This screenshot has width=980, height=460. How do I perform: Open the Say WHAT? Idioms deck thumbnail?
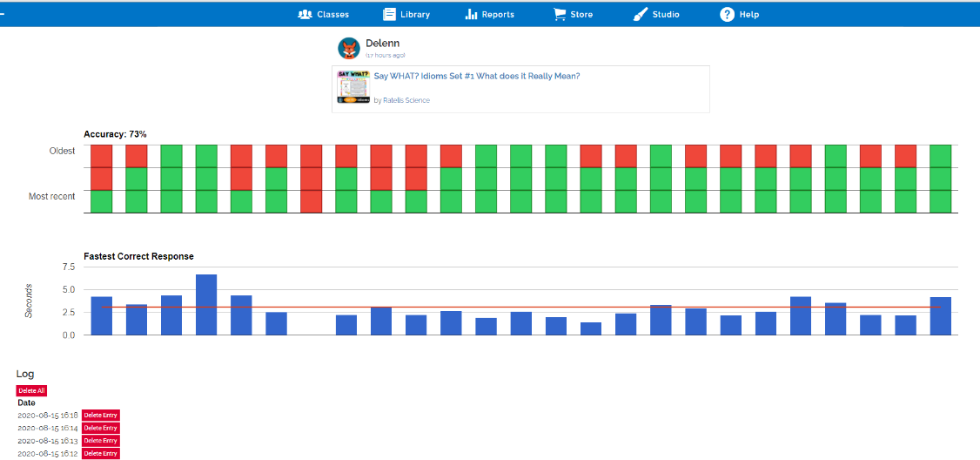353,87
